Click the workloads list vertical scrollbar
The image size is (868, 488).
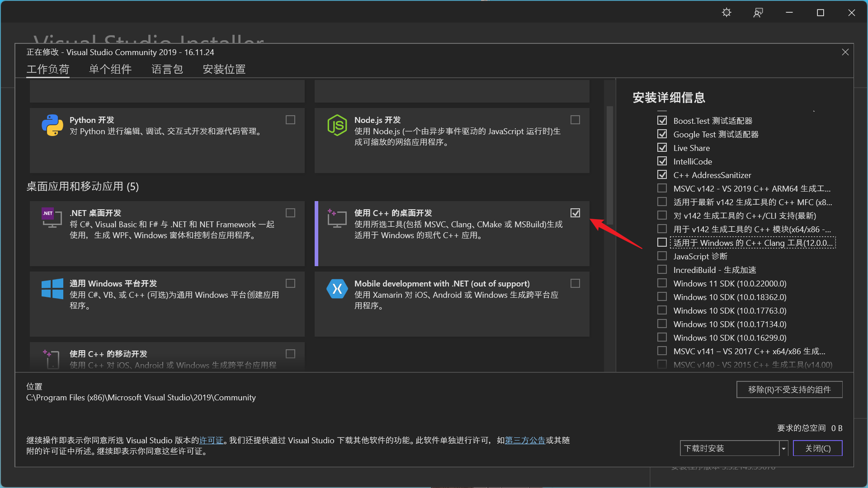pos(609,165)
